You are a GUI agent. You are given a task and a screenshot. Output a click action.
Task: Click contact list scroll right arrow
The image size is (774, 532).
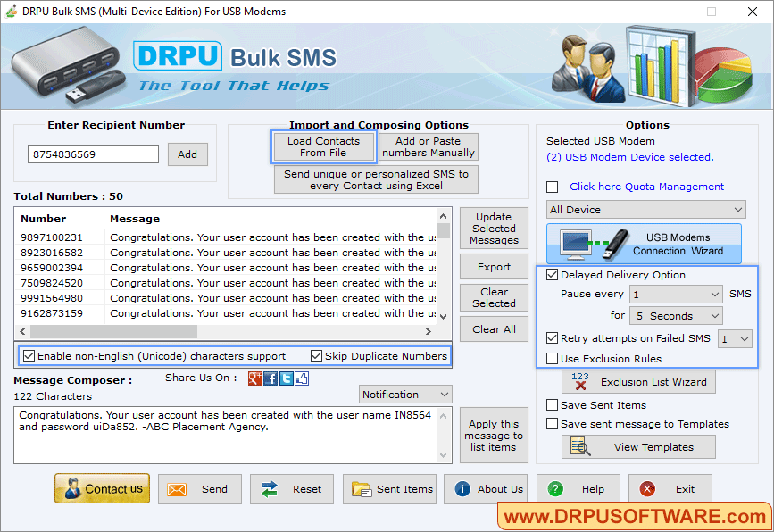pyautogui.click(x=429, y=332)
